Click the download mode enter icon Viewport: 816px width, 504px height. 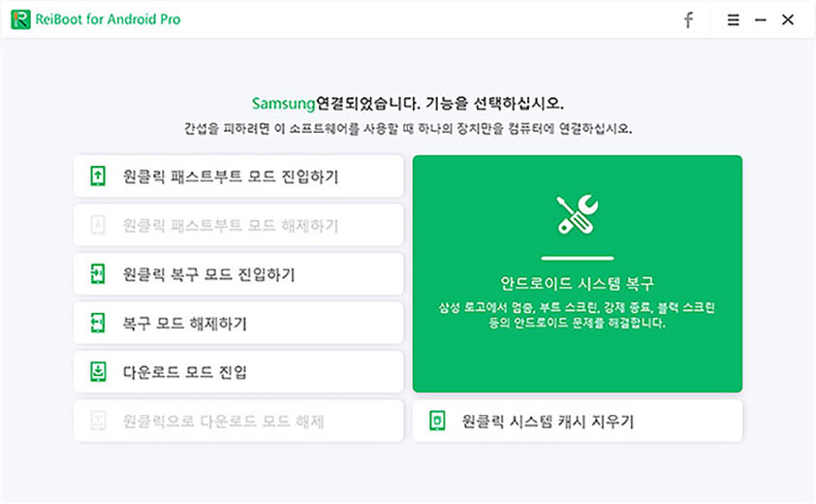pos(98,372)
